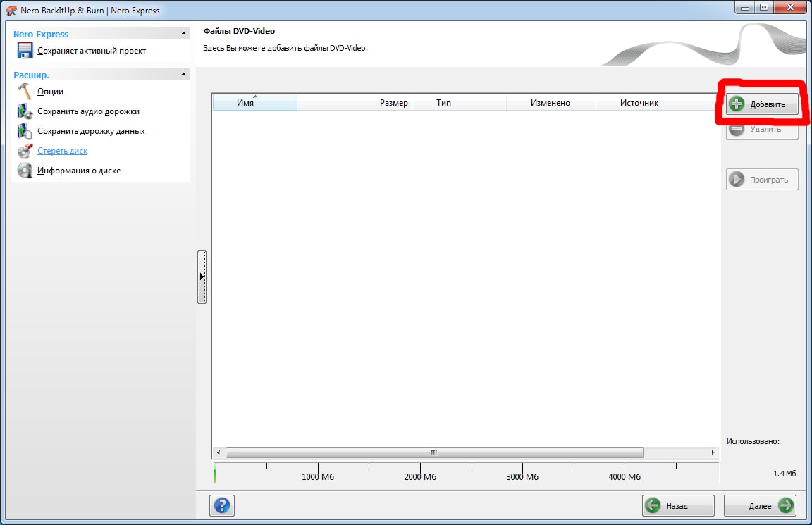The image size is (812, 525).
Task: Click the erase disc icon
Action: point(25,151)
